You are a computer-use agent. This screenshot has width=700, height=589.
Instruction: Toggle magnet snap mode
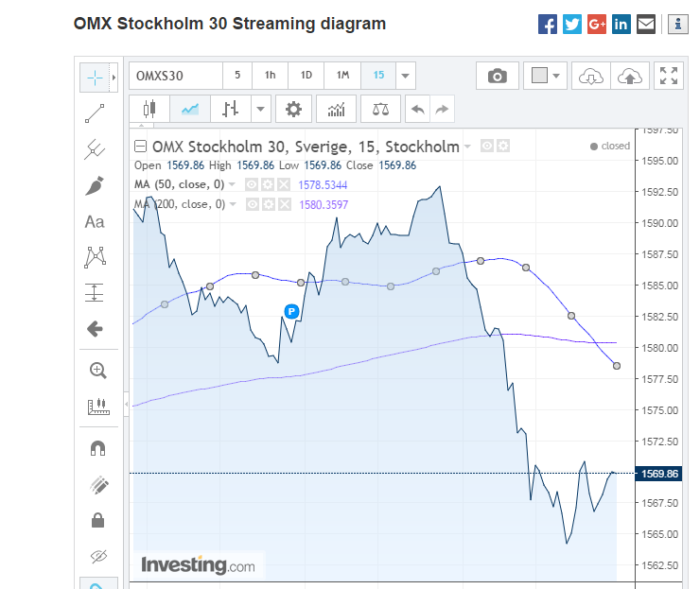pos(97,448)
